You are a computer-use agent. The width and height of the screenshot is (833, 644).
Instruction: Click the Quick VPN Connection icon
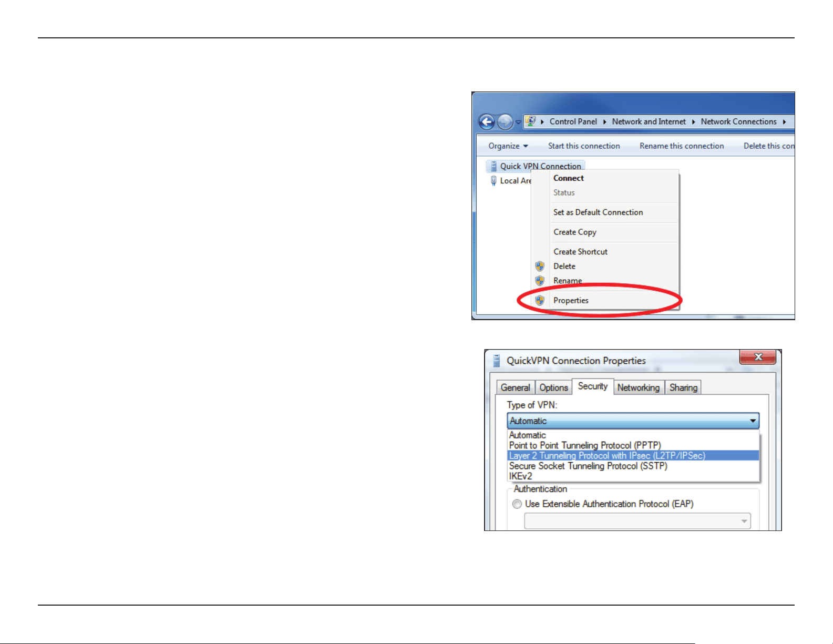pos(493,166)
